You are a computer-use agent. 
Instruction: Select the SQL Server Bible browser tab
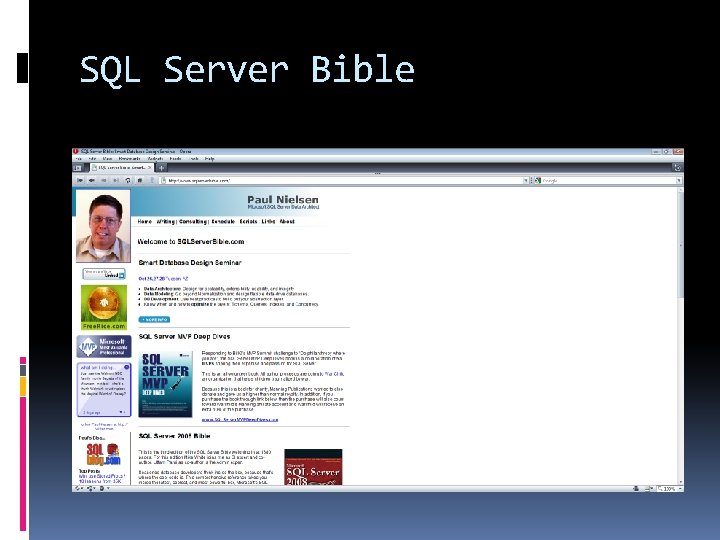[121, 168]
